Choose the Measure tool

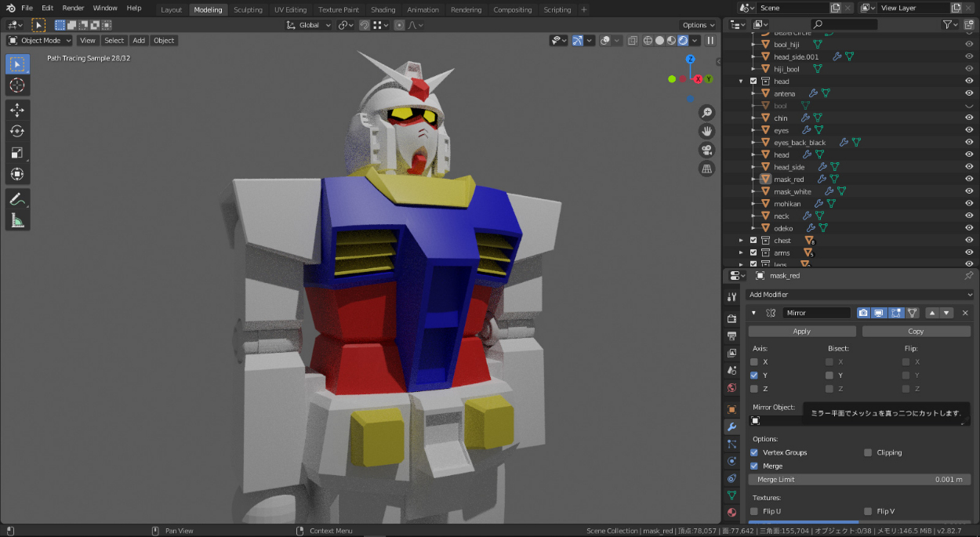pos(17,220)
